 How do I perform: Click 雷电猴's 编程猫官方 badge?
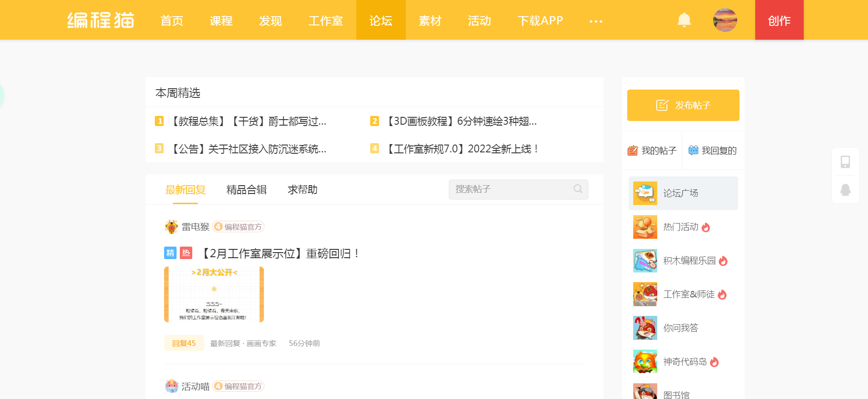(238, 227)
